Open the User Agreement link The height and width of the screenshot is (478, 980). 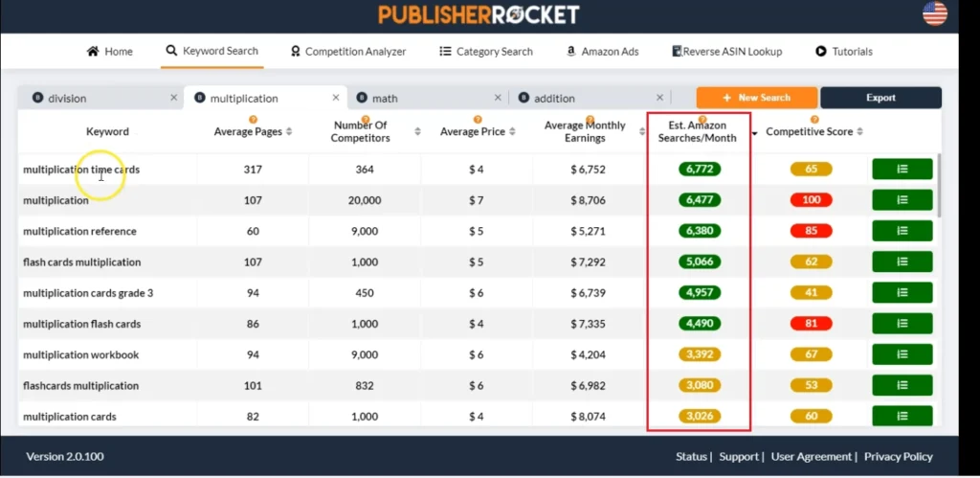(x=812, y=457)
